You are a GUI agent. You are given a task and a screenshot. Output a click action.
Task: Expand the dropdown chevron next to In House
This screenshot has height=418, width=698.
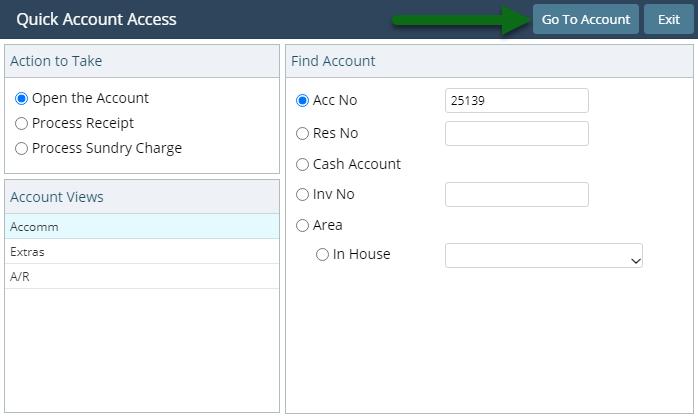click(x=636, y=261)
